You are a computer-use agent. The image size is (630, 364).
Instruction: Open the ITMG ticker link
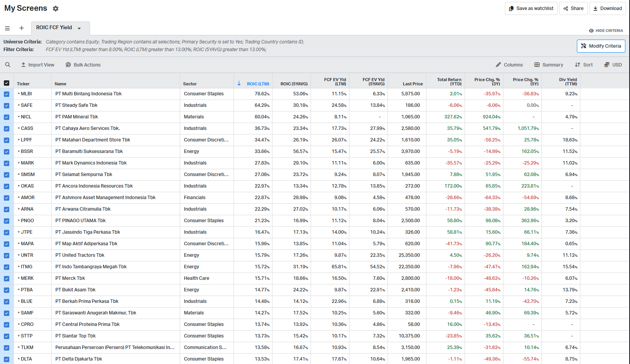point(27,267)
